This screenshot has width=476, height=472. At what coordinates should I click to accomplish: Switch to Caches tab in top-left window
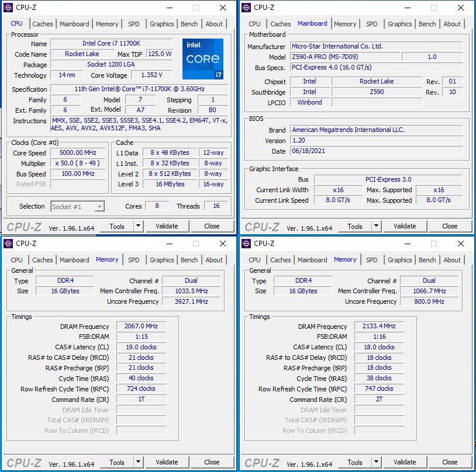(43, 24)
